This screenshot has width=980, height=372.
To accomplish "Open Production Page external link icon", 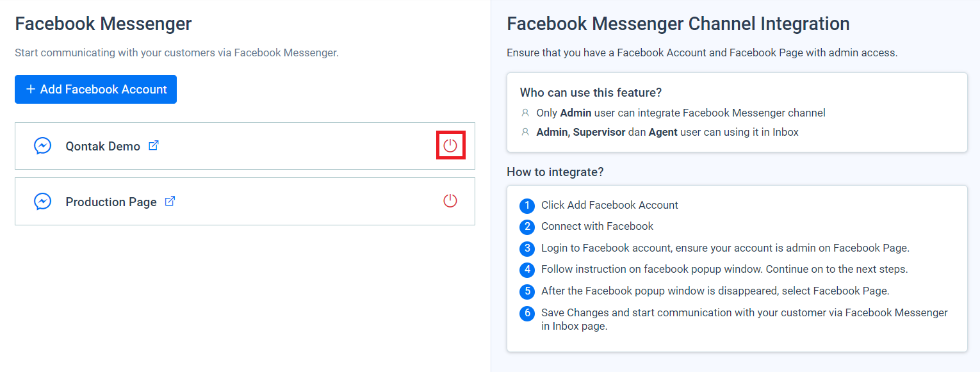I will (170, 201).
